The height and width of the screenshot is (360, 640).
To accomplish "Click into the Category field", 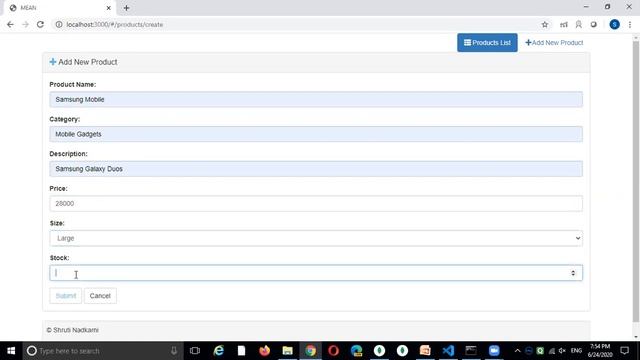I will pyautogui.click(x=316, y=134).
